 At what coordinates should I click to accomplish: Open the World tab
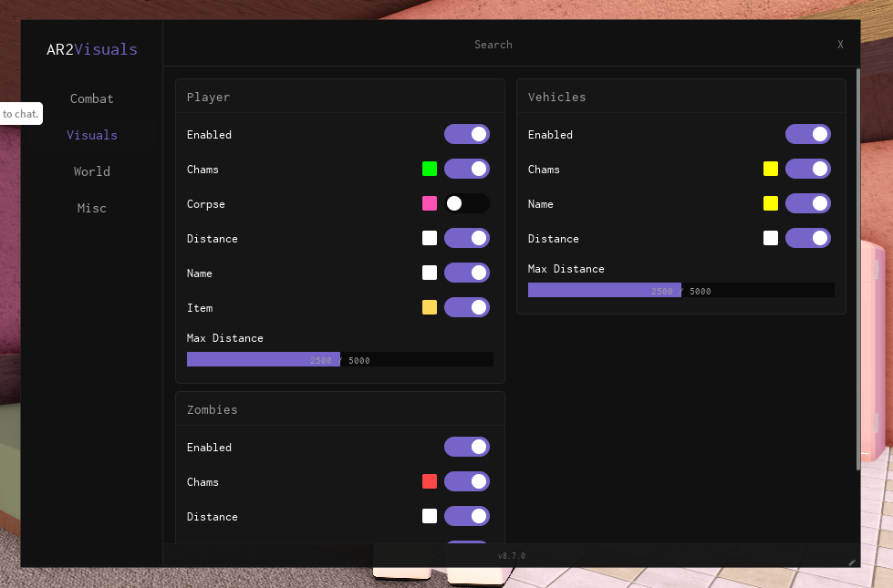pos(92,171)
